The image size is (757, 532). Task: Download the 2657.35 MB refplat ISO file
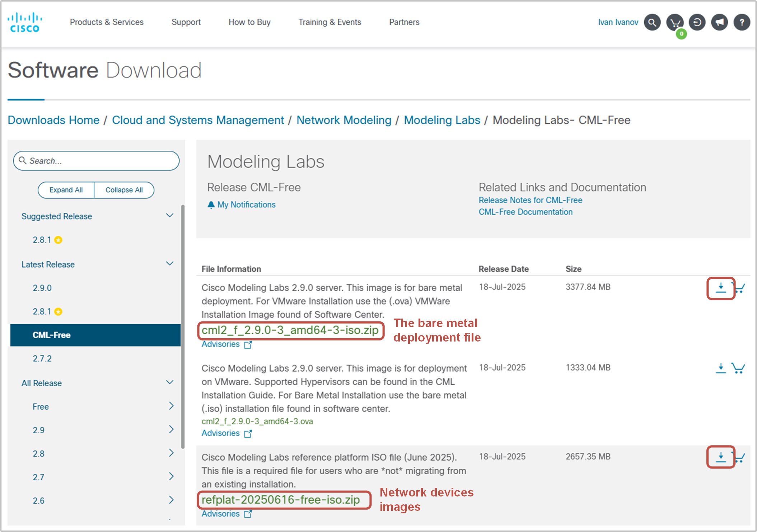tap(721, 457)
